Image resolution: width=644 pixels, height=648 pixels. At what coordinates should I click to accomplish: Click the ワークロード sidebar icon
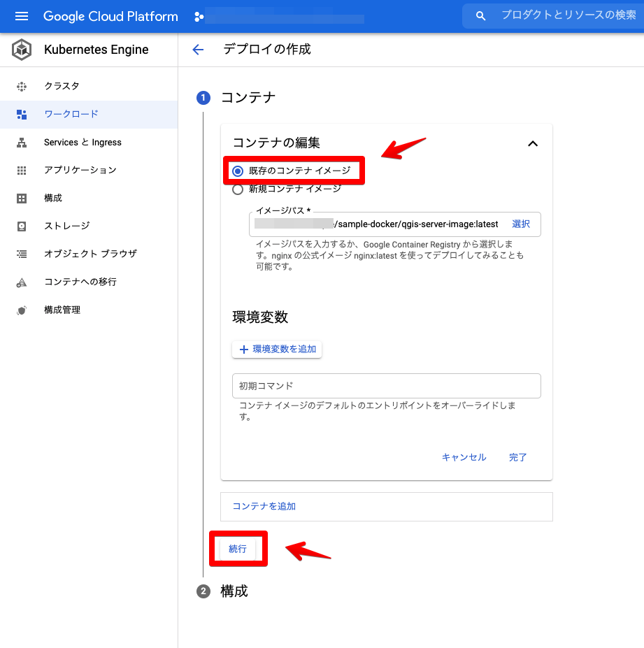(x=22, y=115)
